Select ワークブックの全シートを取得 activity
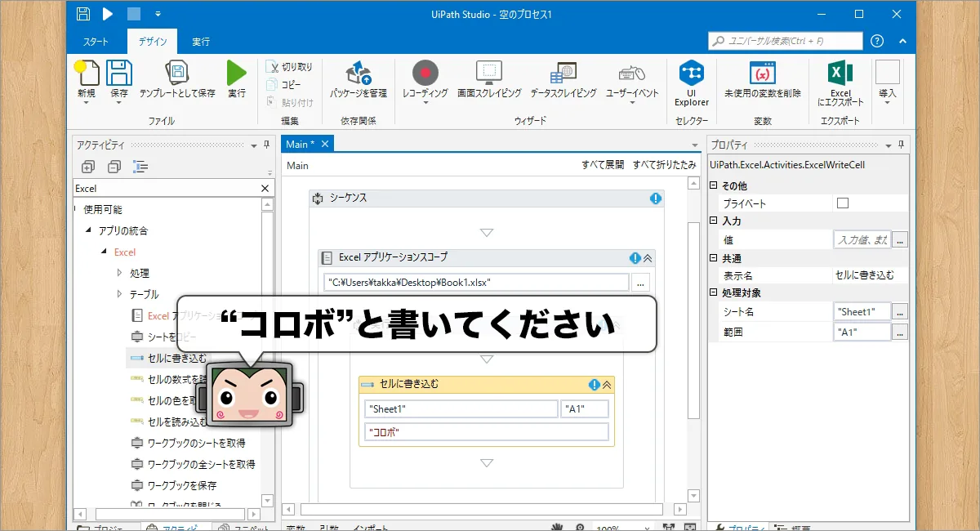 (x=194, y=464)
